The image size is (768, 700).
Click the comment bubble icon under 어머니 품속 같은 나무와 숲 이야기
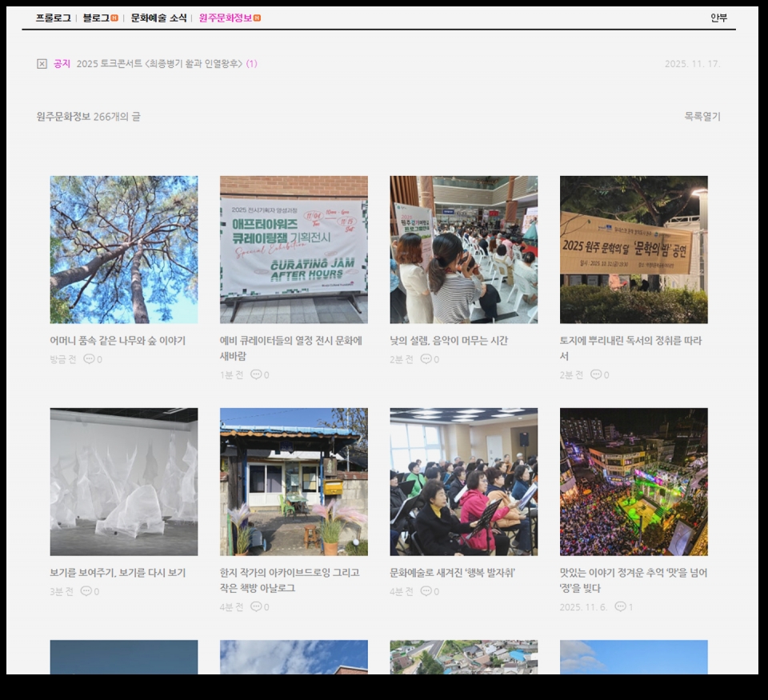[x=89, y=359]
